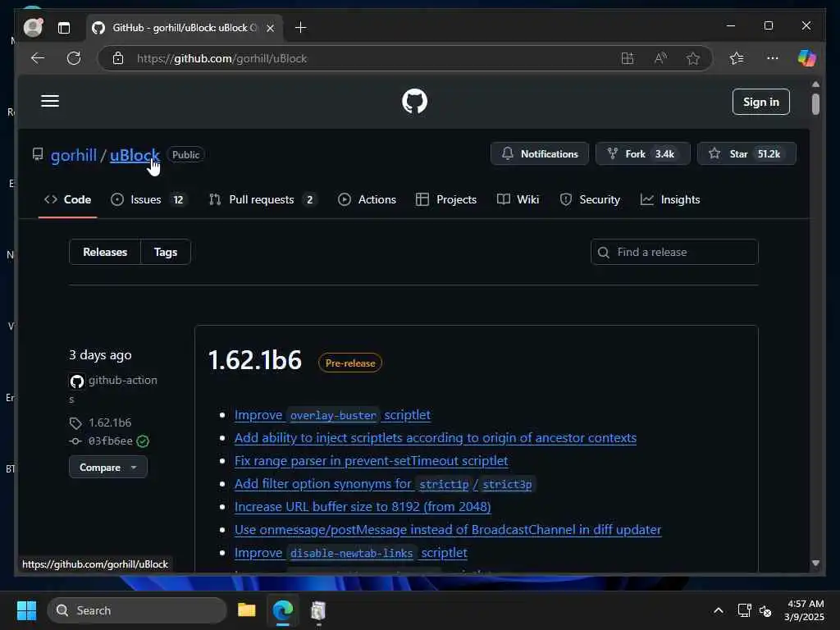Screen dimensions: 840x630
Task: Click the Sign in button
Action: click(x=760, y=102)
